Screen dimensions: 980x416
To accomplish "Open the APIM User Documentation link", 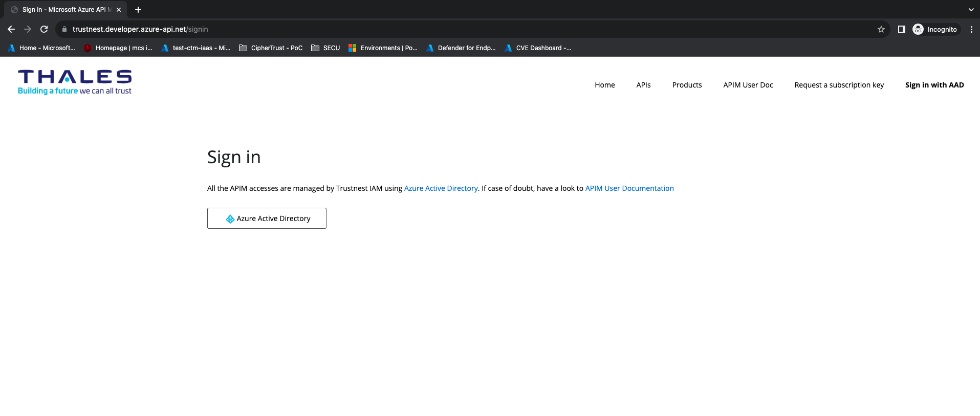I will pos(629,188).
